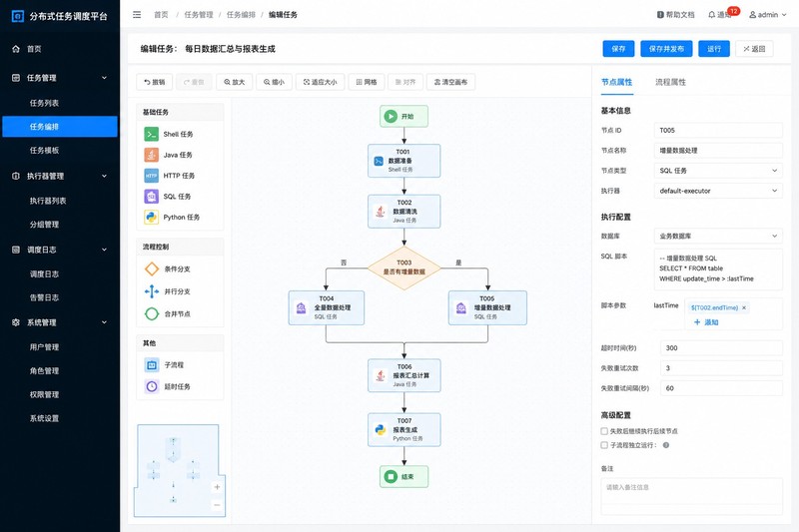Click the 超时时间(秒) input field
The image size is (799, 532).
(721, 347)
